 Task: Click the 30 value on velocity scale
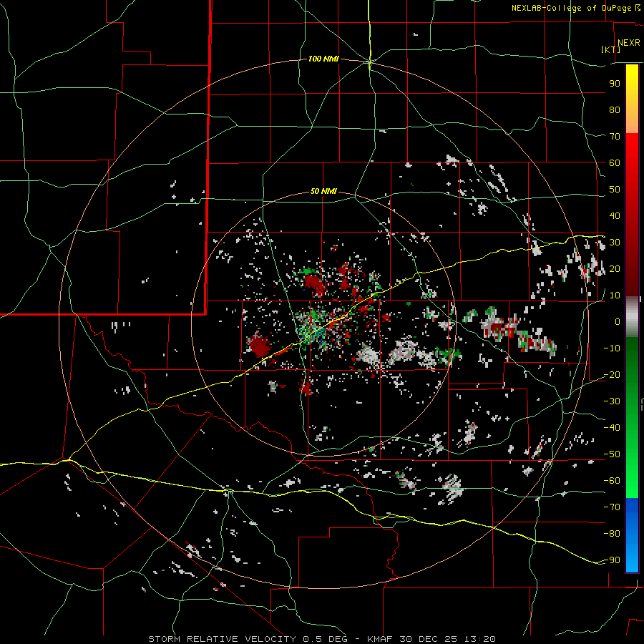615,243
